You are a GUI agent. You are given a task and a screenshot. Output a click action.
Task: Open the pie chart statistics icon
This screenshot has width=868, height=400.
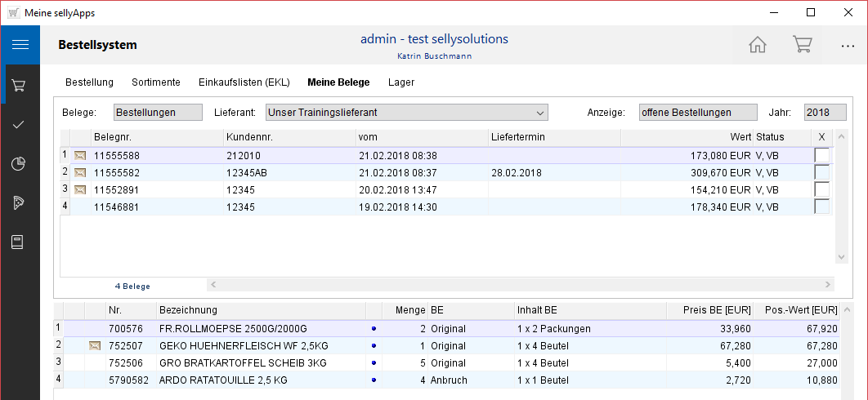(20, 164)
